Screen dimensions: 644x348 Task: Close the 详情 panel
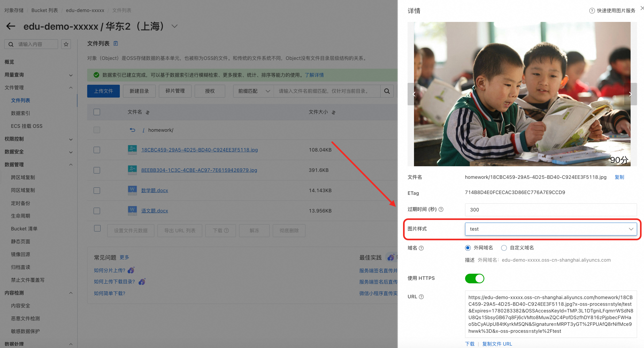[x=642, y=8]
